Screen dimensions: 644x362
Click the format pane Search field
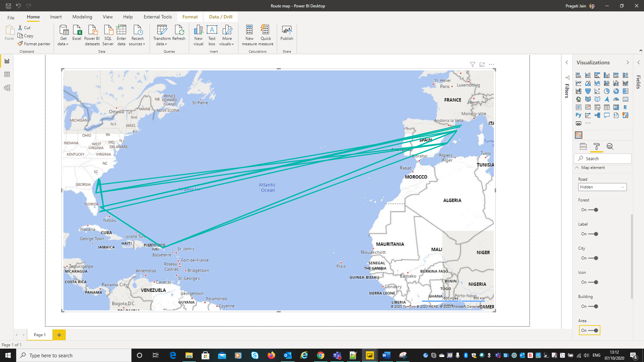pyautogui.click(x=603, y=159)
